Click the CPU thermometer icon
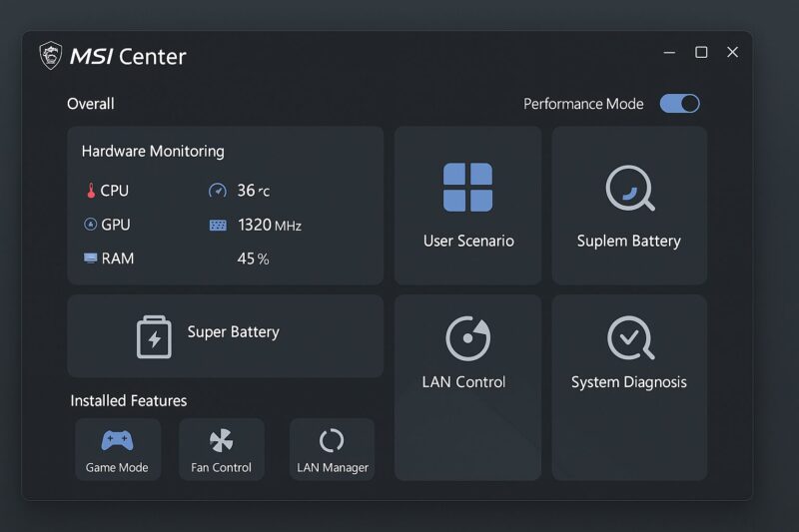The image size is (799, 532). click(x=91, y=191)
